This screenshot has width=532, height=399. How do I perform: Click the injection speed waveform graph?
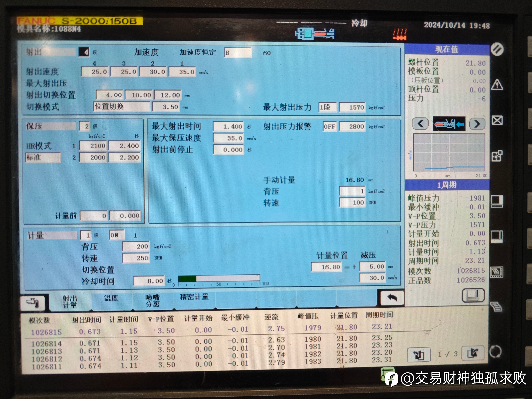click(449, 152)
